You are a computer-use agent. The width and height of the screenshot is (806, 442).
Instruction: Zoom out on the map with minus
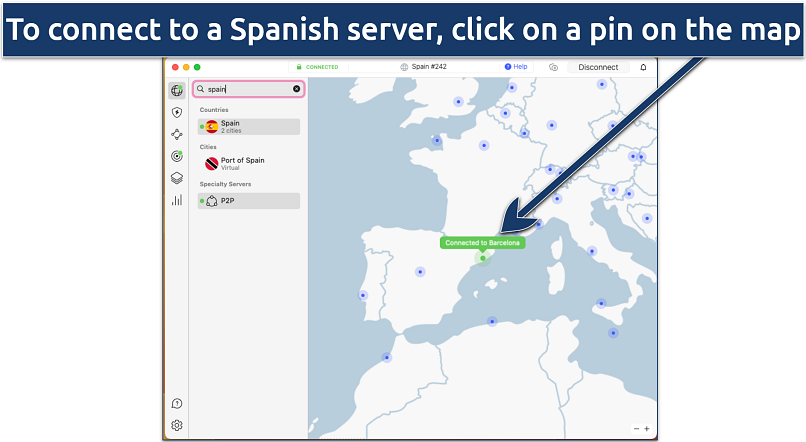point(635,428)
